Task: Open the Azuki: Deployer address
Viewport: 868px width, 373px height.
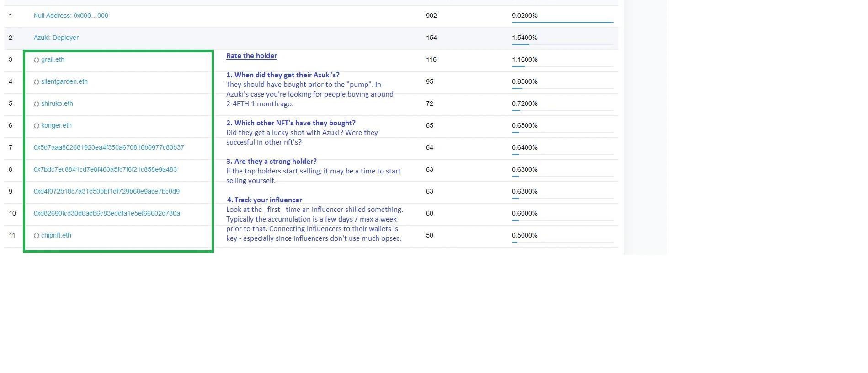Action: click(56, 38)
